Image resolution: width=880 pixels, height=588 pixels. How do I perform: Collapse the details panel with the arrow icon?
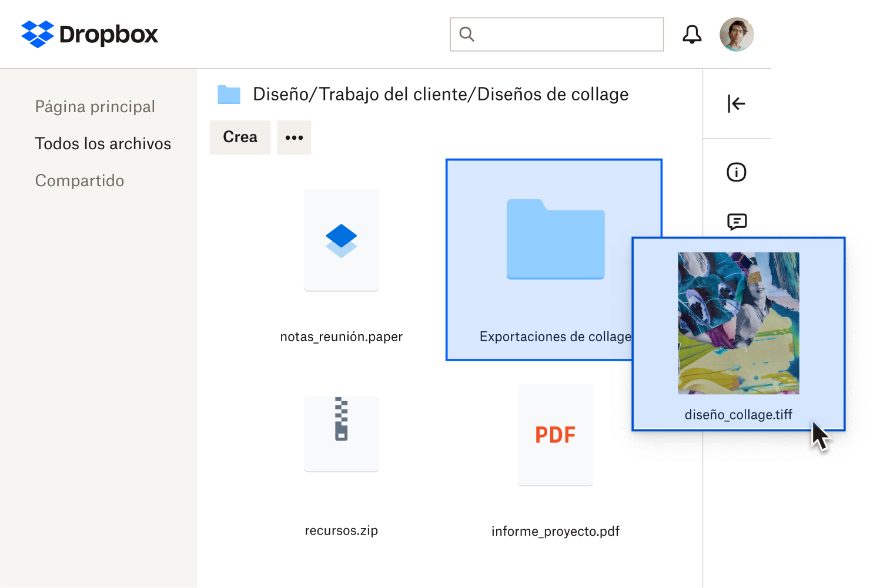735,104
